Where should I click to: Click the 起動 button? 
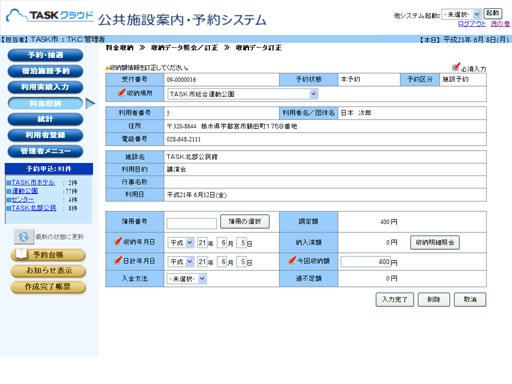tap(493, 13)
